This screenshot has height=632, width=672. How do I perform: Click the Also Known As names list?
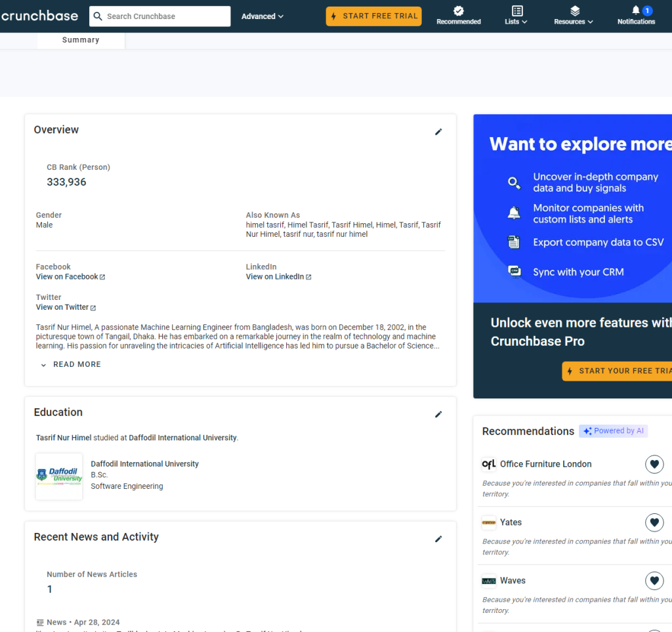click(x=343, y=230)
